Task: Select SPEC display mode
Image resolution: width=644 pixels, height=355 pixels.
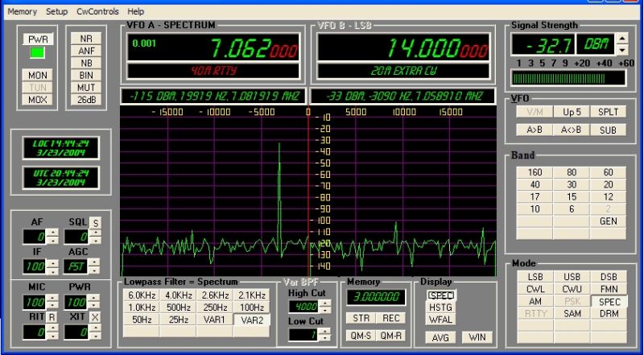Action: (440, 295)
